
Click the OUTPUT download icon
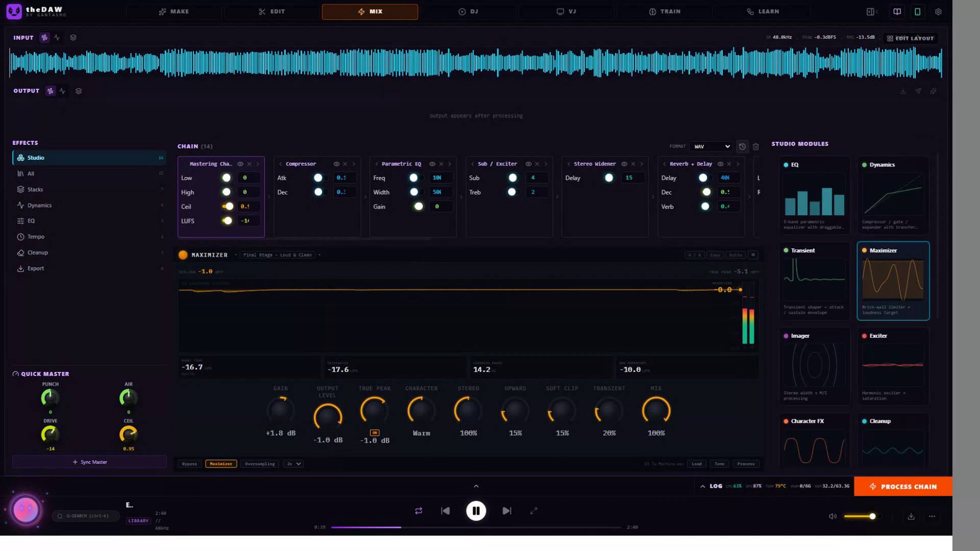[903, 91]
